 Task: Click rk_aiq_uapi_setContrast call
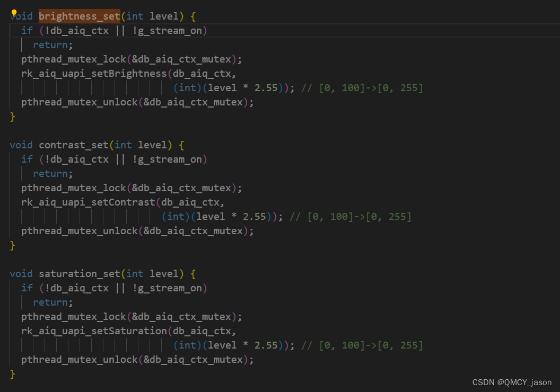(x=88, y=202)
